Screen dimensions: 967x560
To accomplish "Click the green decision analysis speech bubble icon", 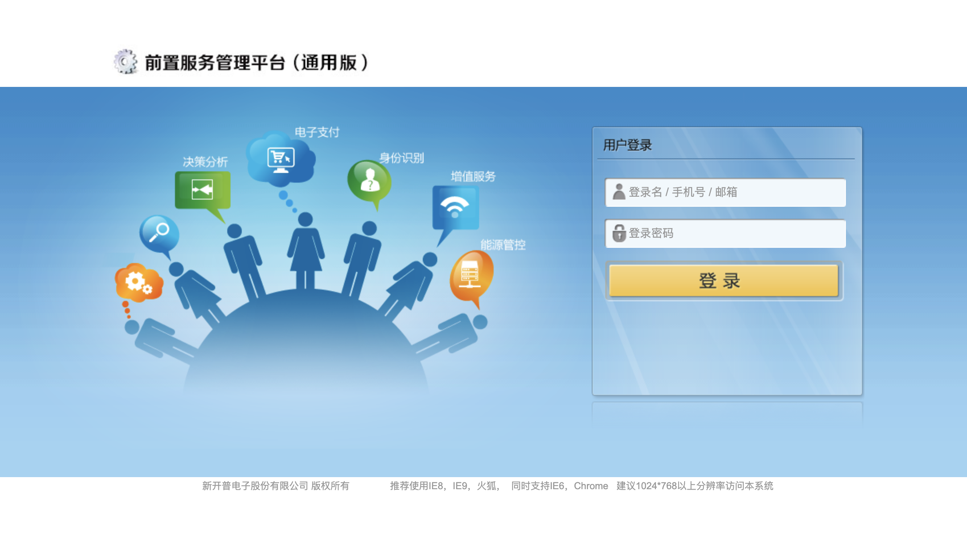I will [202, 190].
